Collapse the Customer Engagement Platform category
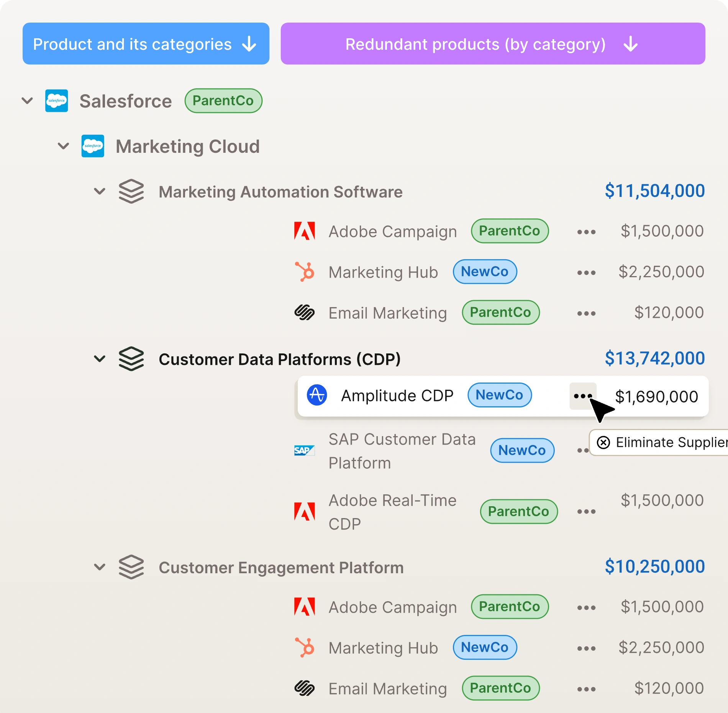 pyautogui.click(x=100, y=567)
